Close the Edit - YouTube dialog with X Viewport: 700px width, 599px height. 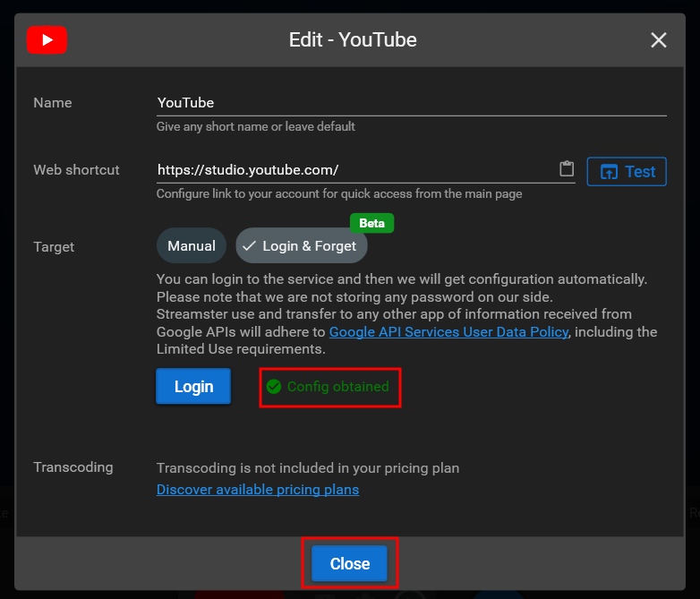pyautogui.click(x=659, y=40)
